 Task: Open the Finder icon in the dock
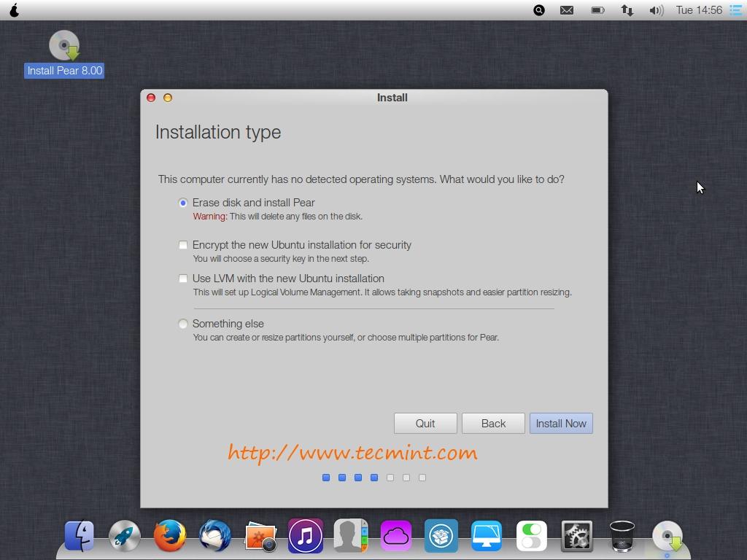pyautogui.click(x=80, y=537)
